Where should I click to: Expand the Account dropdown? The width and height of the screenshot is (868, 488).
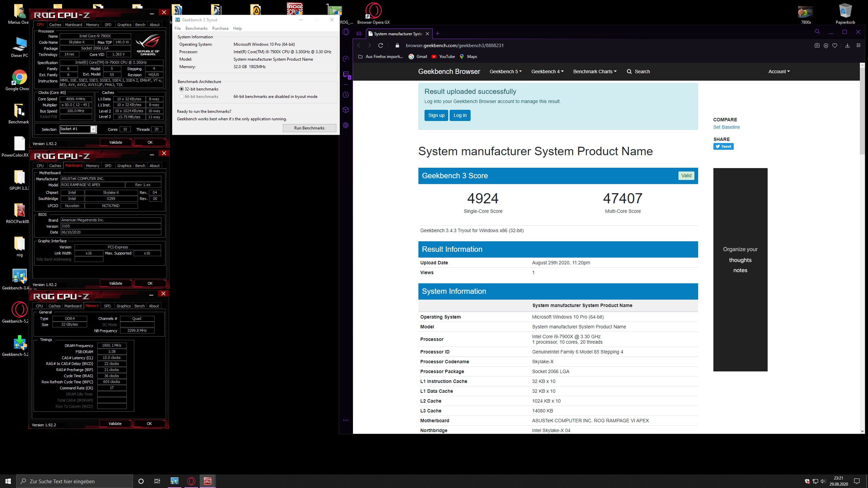pos(779,72)
